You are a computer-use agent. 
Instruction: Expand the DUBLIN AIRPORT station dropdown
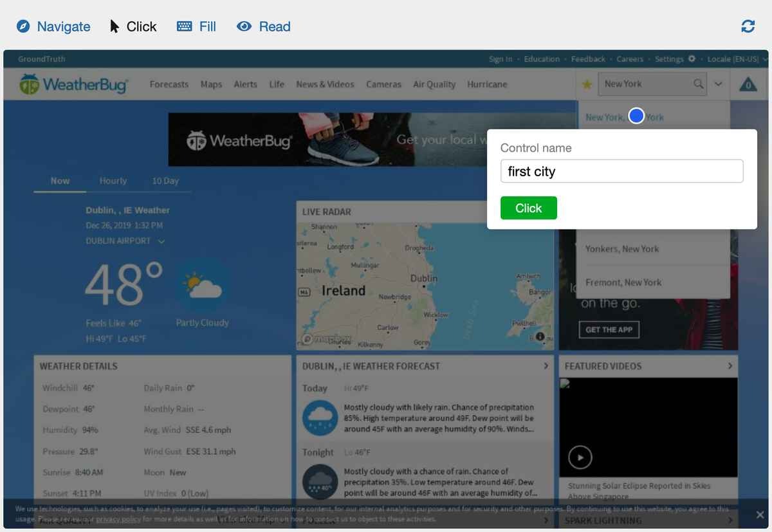click(x=125, y=241)
